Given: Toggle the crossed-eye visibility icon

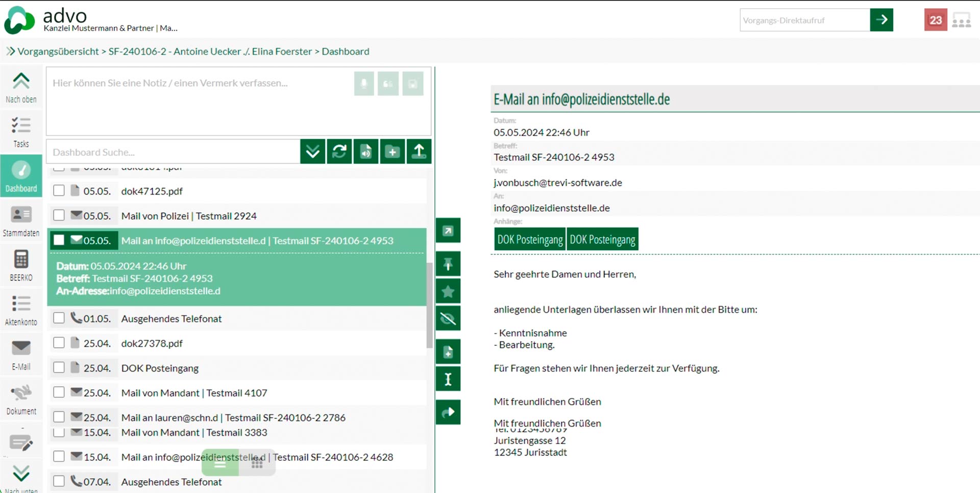Looking at the screenshot, I should tap(448, 319).
